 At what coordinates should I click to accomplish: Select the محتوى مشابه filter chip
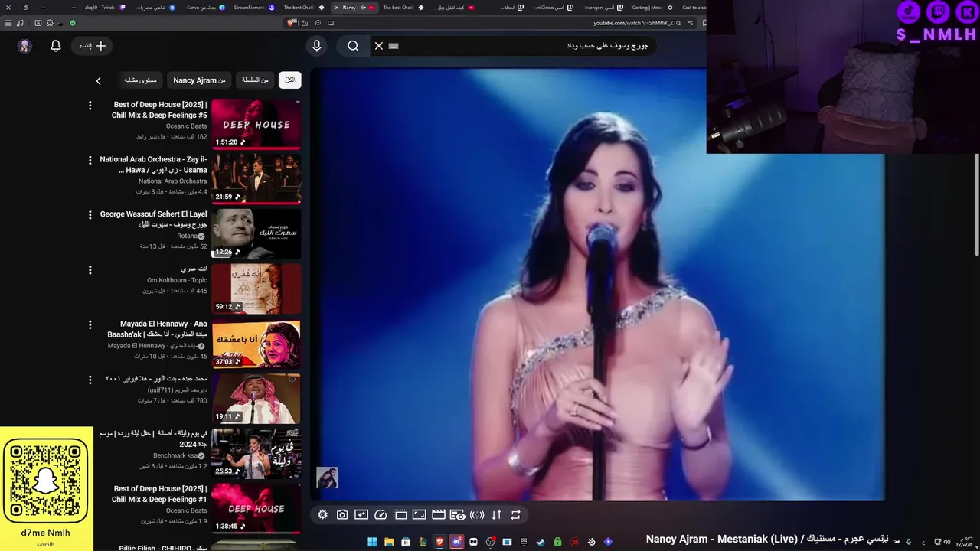click(140, 80)
